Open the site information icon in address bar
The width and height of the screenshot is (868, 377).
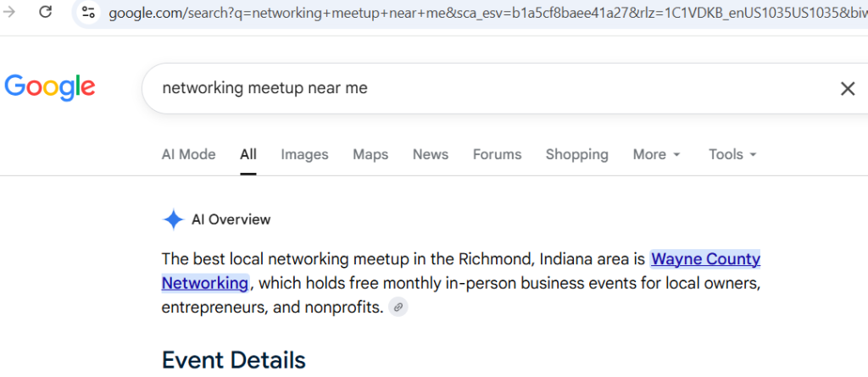pyautogui.click(x=88, y=12)
